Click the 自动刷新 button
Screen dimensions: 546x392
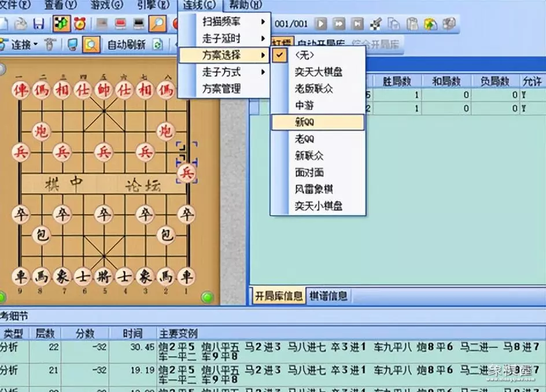(126, 45)
